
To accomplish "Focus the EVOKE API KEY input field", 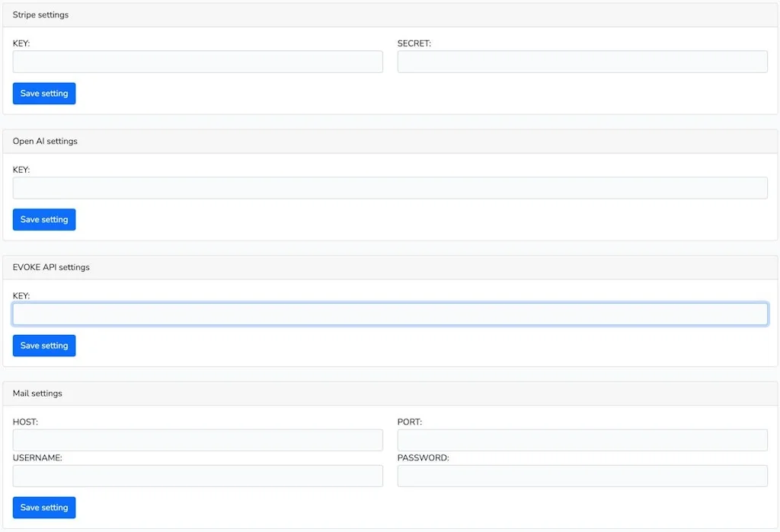I will pyautogui.click(x=390, y=314).
